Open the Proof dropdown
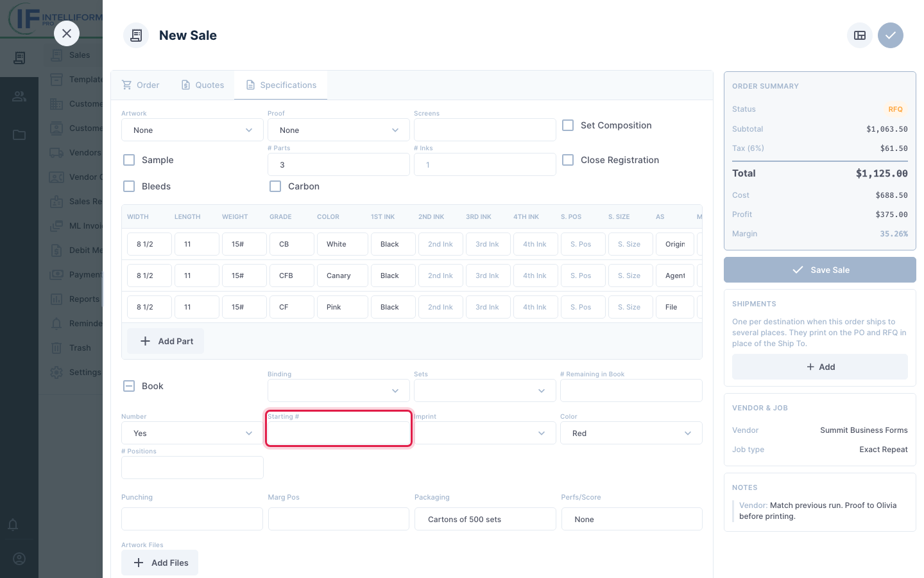This screenshot has width=924, height=578. 339,130
